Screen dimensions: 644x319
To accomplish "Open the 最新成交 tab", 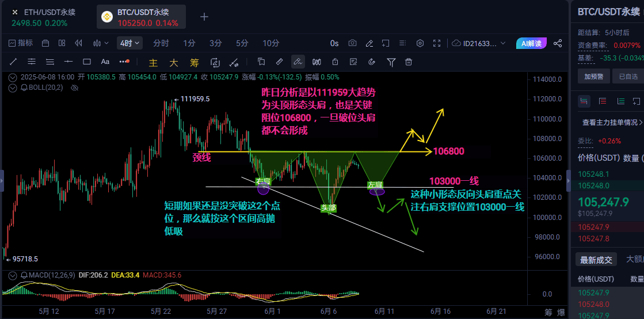I will 597,260.
